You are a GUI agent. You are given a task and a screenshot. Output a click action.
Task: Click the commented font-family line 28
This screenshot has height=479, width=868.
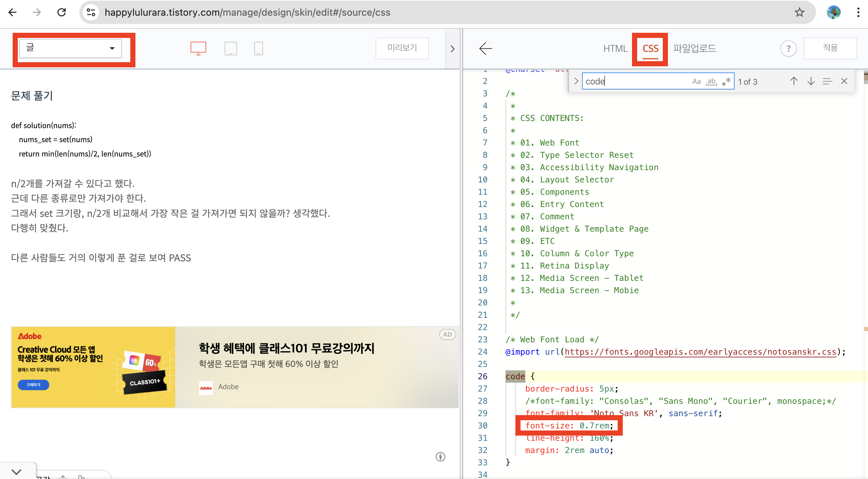681,401
